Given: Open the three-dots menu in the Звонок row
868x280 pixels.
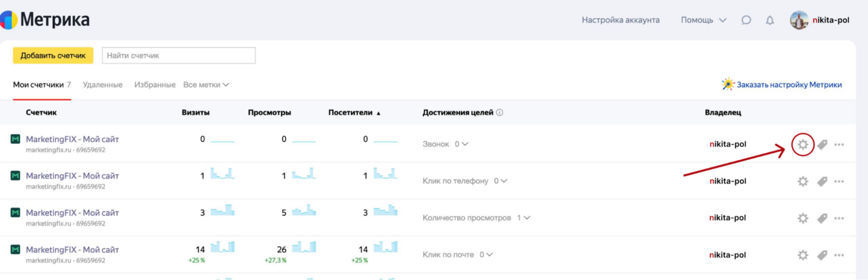Looking at the screenshot, I should pyautogui.click(x=839, y=145).
